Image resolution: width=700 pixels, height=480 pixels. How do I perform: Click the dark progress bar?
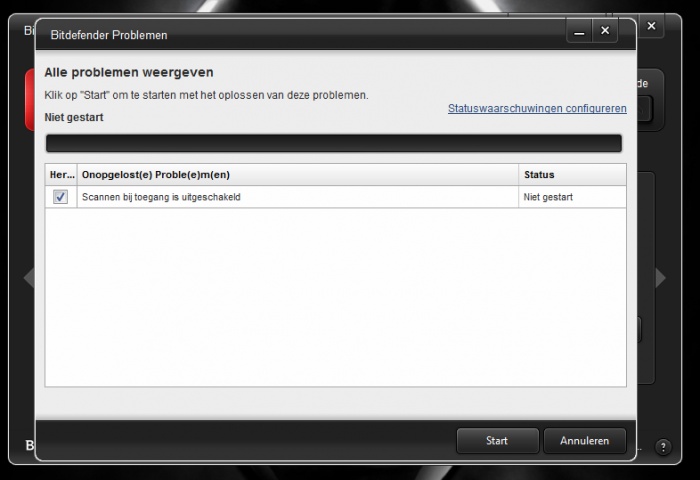(x=333, y=143)
